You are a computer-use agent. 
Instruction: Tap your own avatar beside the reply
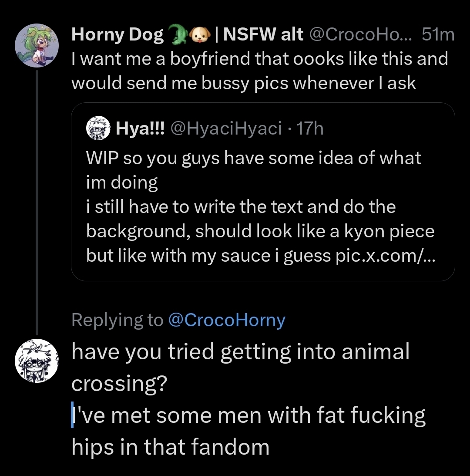pyautogui.click(x=37, y=361)
